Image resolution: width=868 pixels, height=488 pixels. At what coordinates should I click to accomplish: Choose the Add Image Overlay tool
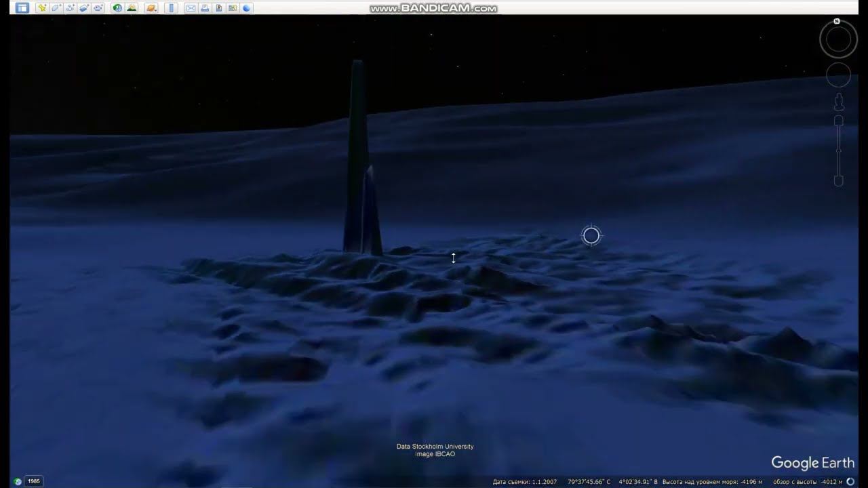point(85,8)
